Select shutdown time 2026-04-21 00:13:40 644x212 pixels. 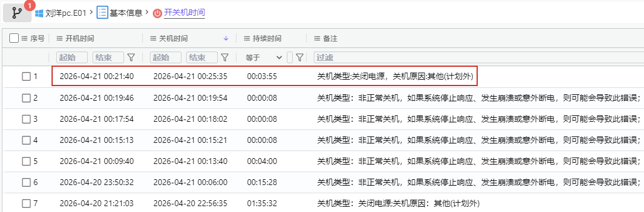point(190,161)
